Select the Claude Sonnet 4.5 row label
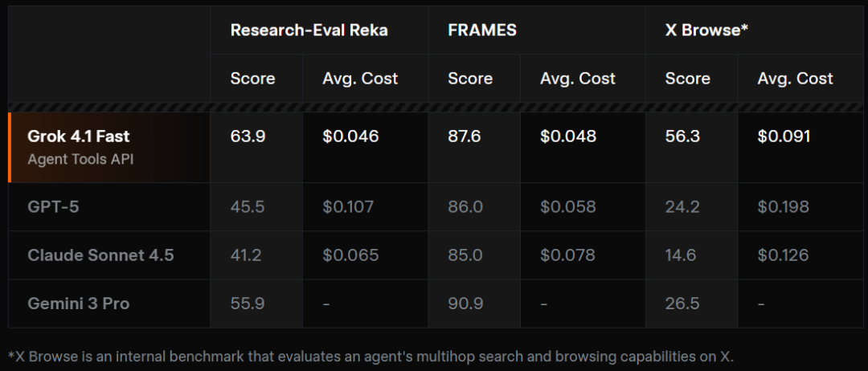This screenshot has height=371, width=868. click(x=100, y=255)
